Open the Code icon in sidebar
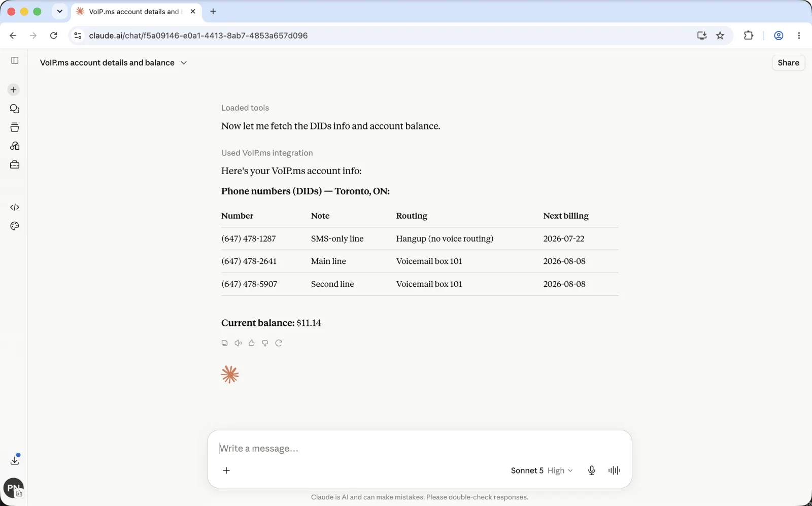 (x=15, y=207)
